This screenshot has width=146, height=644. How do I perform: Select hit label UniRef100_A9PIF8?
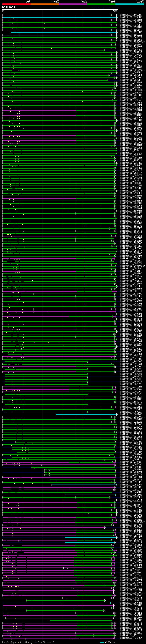point(131,613)
